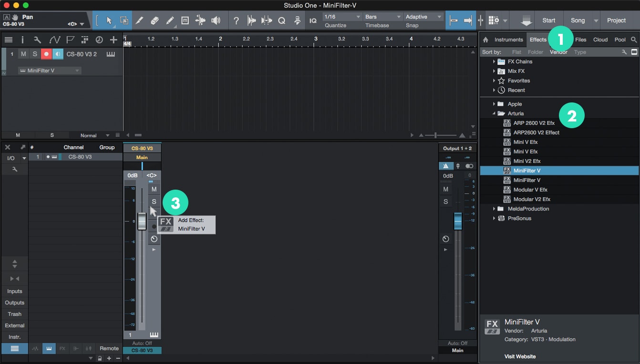The width and height of the screenshot is (640, 364).
Task: Toggle the metronome icon on Output channel
Action: point(445,166)
